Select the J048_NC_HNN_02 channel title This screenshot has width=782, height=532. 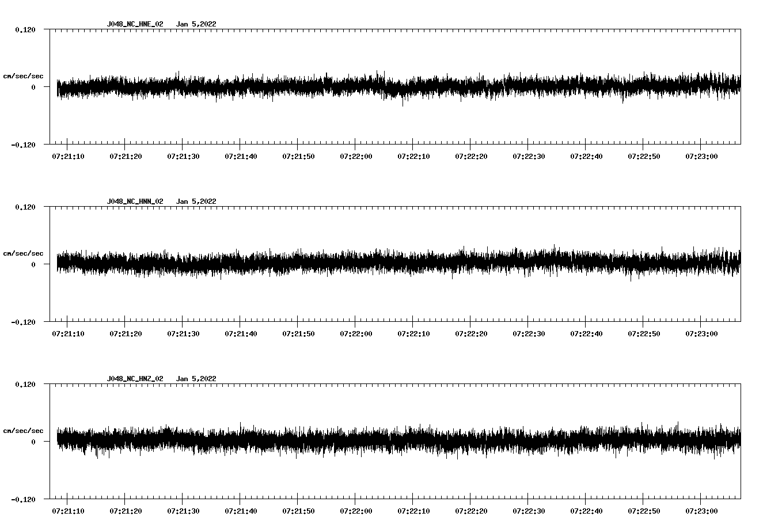point(135,202)
